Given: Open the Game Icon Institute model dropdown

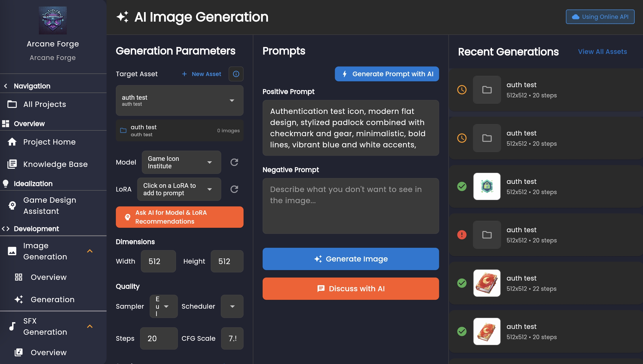Looking at the screenshot, I should 181,162.
